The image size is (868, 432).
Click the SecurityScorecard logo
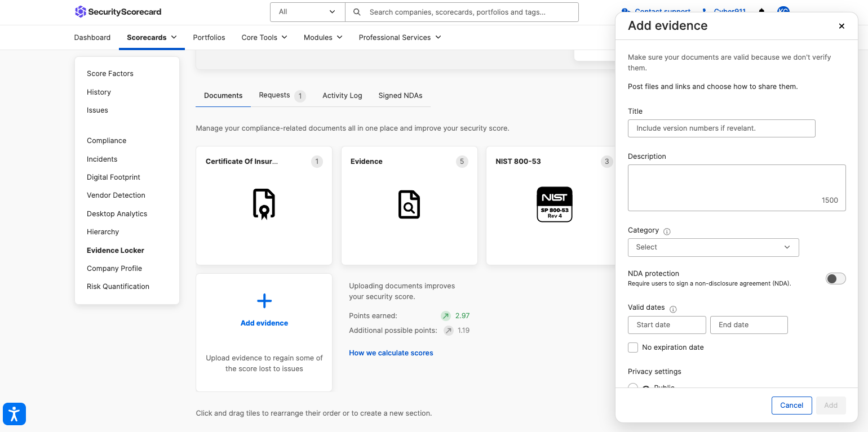[x=118, y=12]
